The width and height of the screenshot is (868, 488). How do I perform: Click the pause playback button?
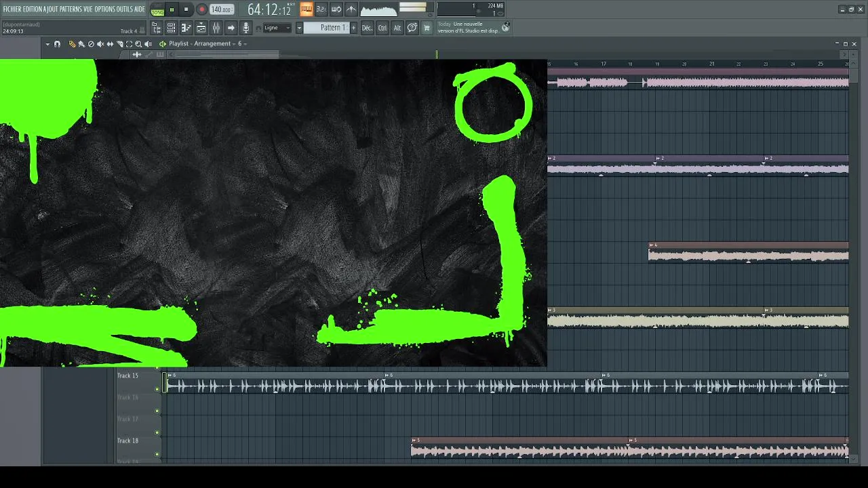(172, 9)
